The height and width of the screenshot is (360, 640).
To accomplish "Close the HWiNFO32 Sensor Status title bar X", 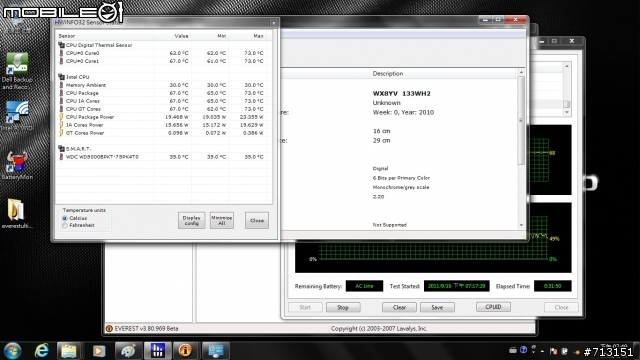I will [273, 23].
